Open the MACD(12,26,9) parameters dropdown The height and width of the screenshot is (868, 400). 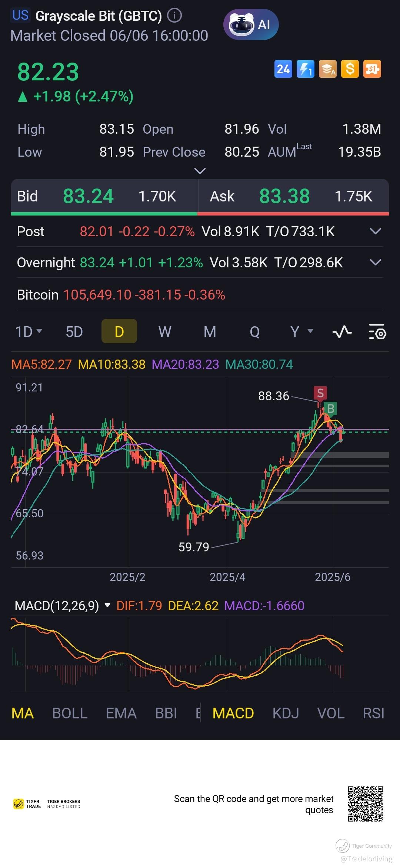[x=63, y=606]
